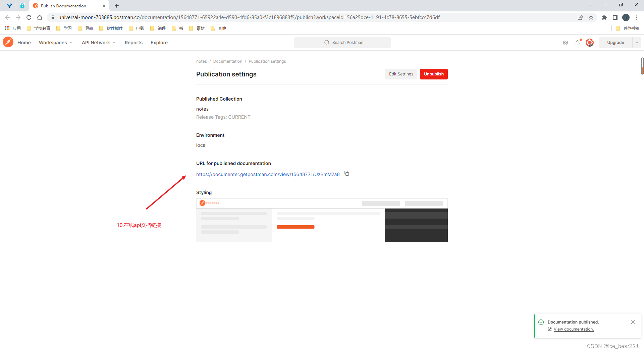This screenshot has width=644, height=352.
Task: Click the Search Postman field
Action: click(342, 43)
